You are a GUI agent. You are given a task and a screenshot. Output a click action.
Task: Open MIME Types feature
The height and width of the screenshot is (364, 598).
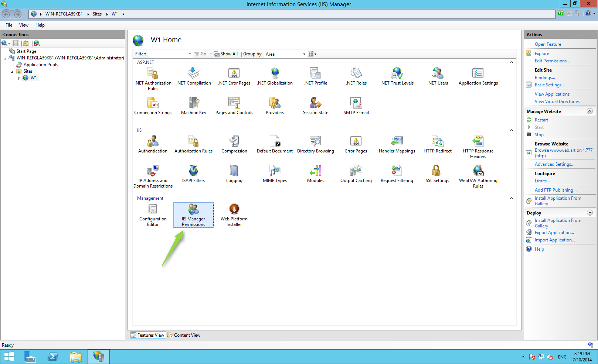click(275, 174)
